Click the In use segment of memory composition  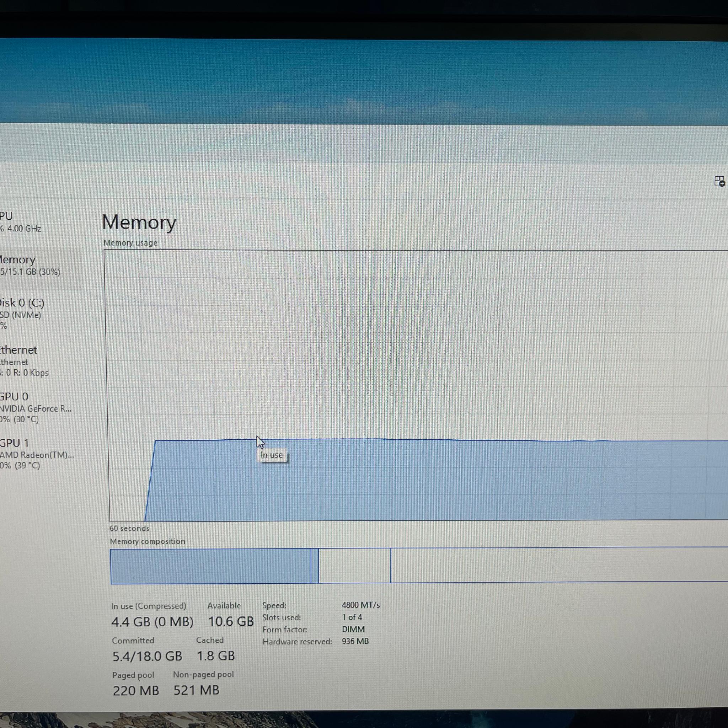(x=211, y=566)
